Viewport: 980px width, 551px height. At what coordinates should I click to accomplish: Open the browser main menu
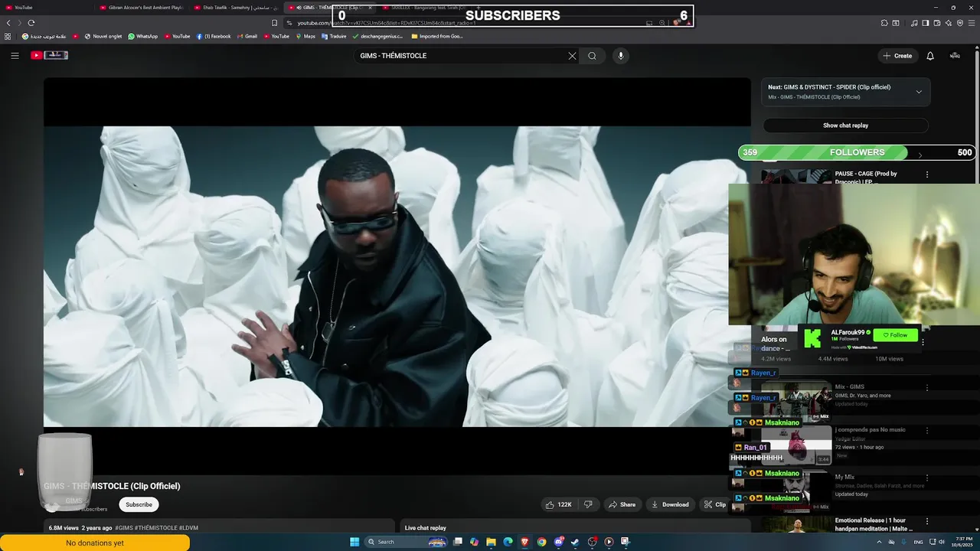point(972,23)
